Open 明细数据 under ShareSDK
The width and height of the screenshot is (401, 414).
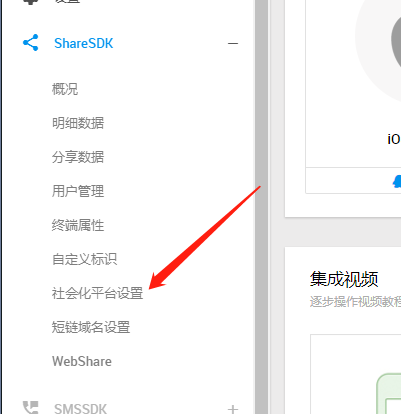[x=78, y=123]
